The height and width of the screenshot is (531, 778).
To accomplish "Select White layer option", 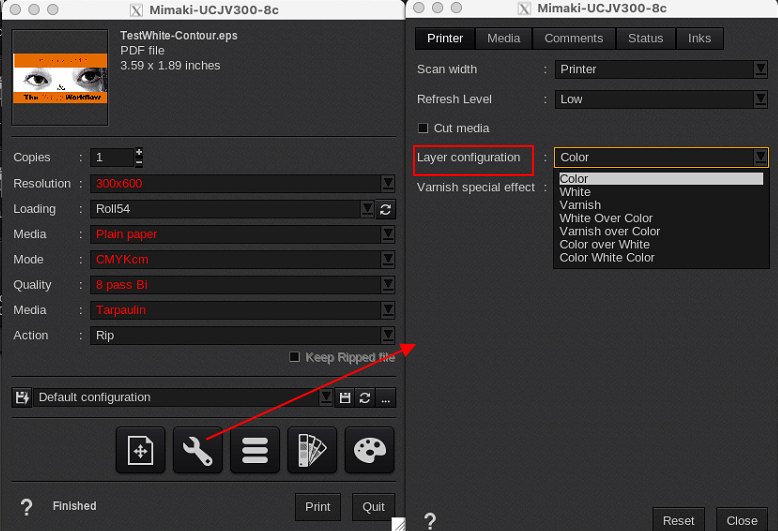I will [x=661, y=192].
